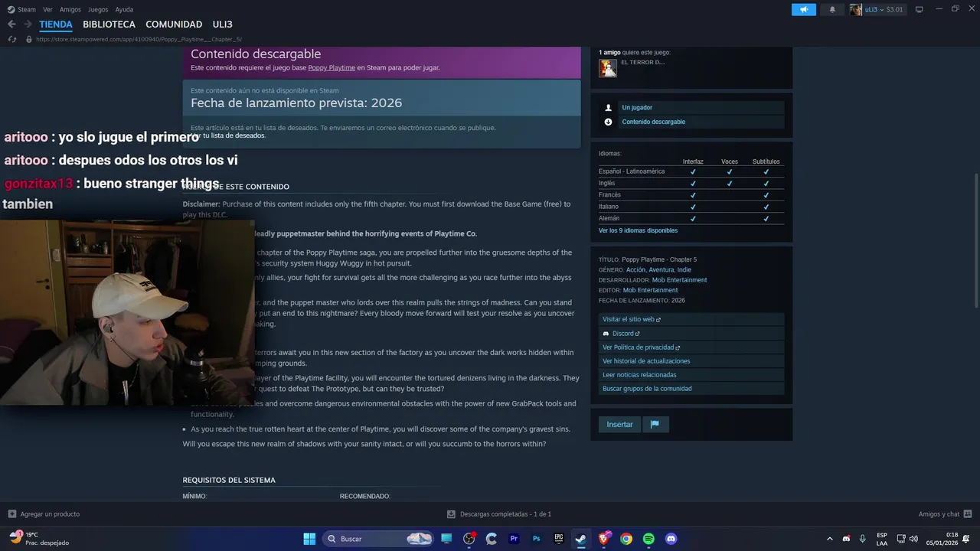Click the system tray microphone icon

pyautogui.click(x=863, y=539)
